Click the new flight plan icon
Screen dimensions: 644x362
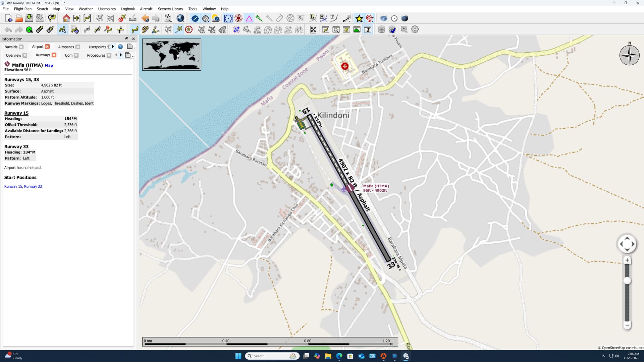click(9, 18)
